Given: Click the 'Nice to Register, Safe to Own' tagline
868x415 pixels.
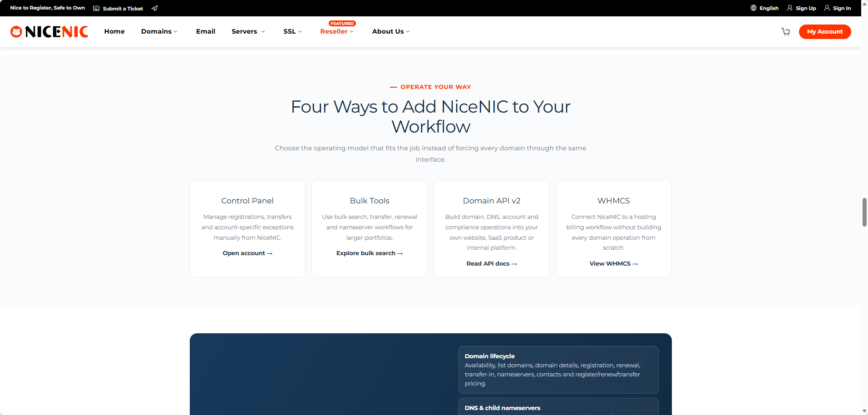Looking at the screenshot, I should [47, 8].
